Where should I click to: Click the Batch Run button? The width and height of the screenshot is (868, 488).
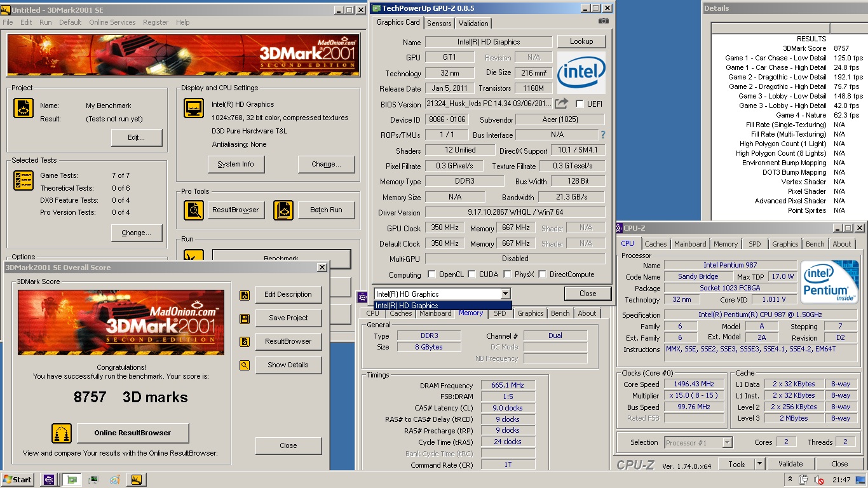click(326, 210)
